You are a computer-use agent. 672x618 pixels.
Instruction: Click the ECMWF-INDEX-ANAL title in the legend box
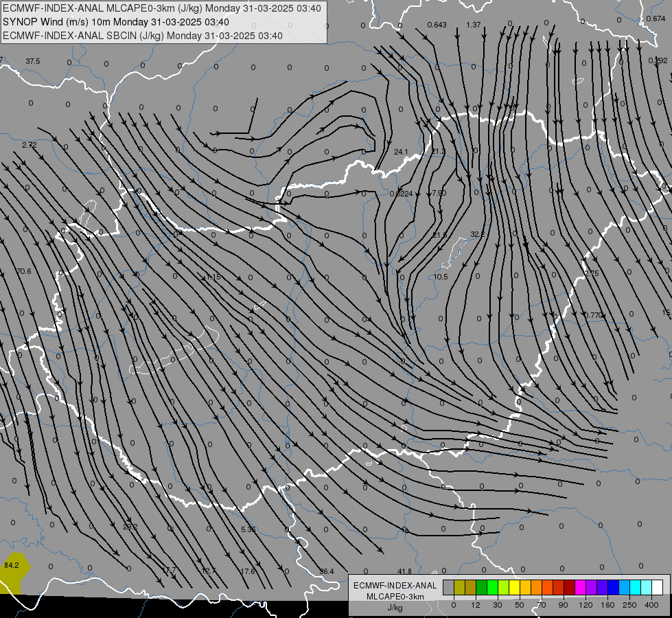point(395,586)
